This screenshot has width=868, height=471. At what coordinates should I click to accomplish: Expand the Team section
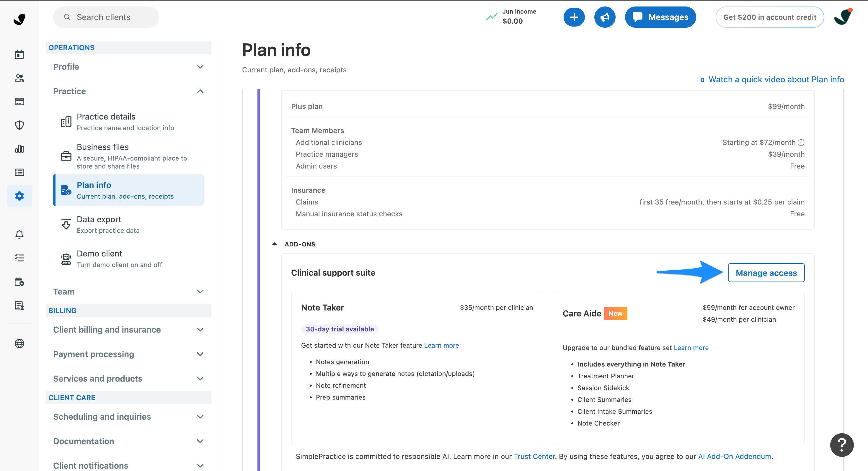[x=128, y=292]
